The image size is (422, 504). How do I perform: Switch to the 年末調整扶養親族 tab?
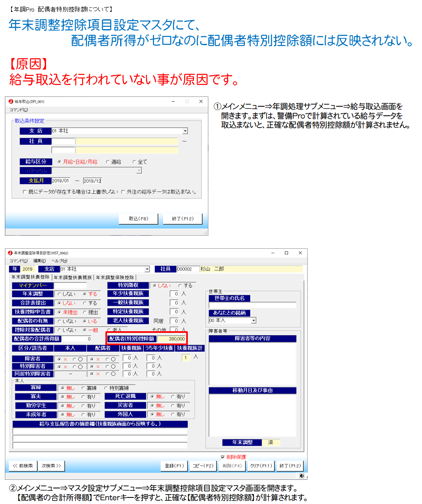tap(73, 277)
